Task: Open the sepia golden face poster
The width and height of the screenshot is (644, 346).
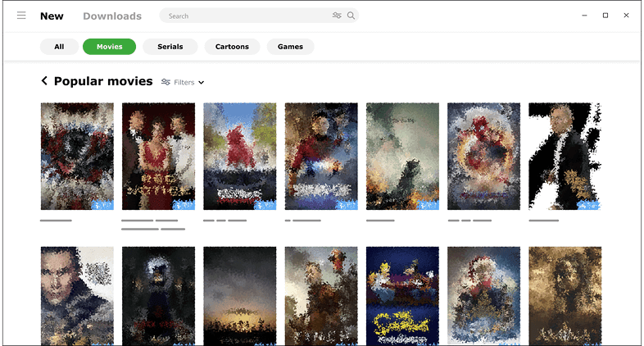Action: point(565,296)
